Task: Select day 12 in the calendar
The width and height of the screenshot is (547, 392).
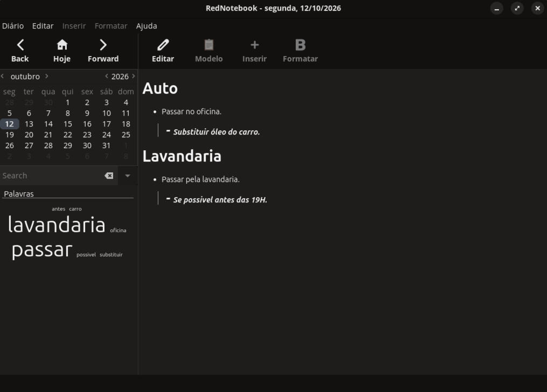Action: [x=9, y=124]
